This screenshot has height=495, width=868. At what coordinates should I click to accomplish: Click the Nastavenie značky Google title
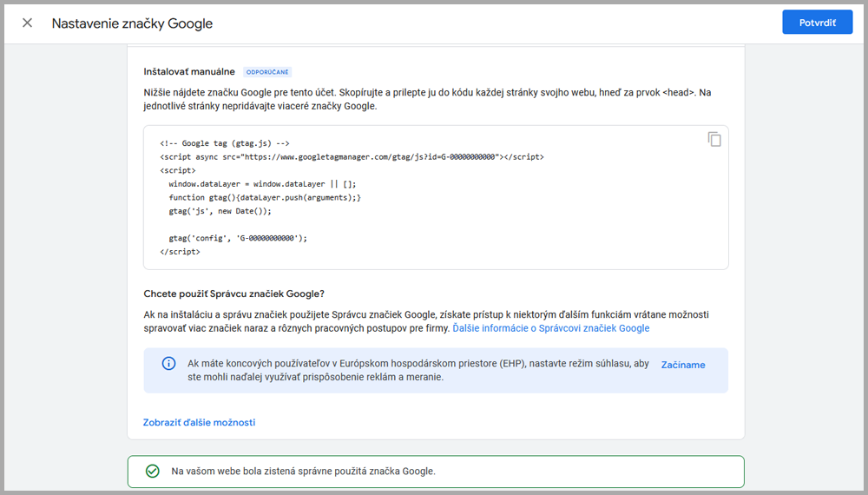[132, 23]
